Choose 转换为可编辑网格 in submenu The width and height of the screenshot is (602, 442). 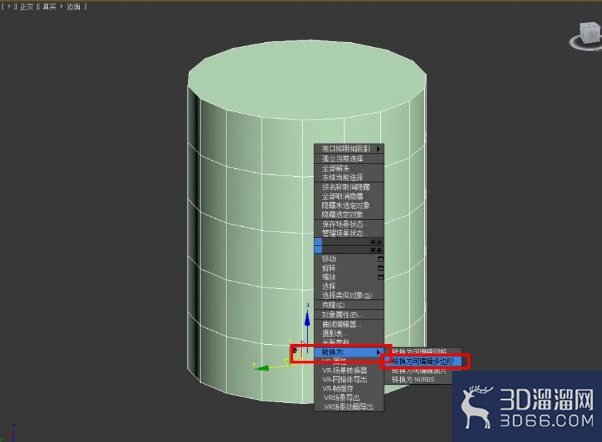pos(418,351)
